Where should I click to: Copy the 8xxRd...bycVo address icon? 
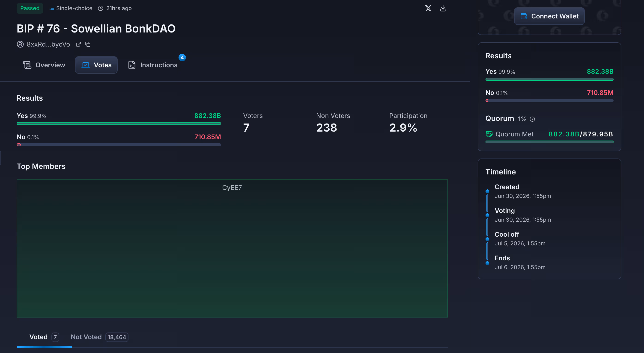(87, 44)
